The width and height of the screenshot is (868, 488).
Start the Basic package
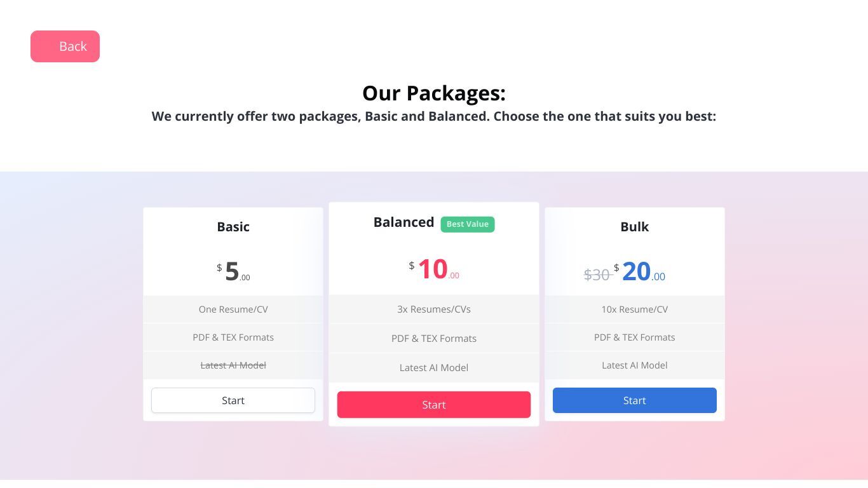233,400
